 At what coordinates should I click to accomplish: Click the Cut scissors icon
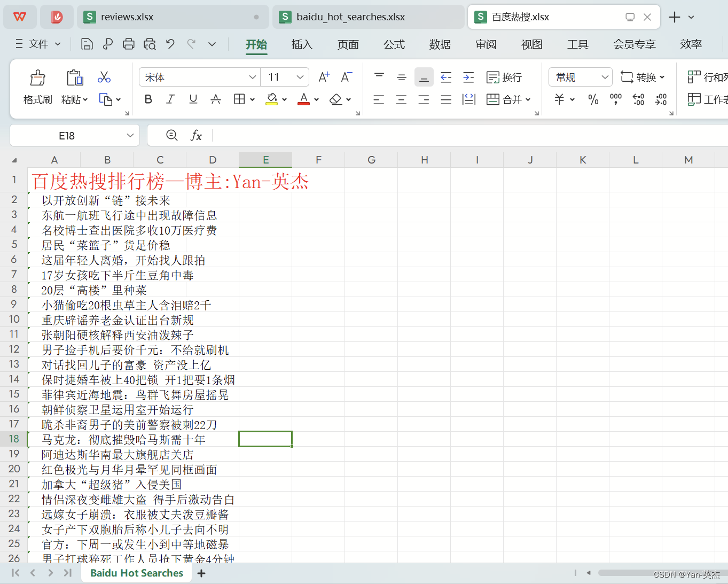click(104, 77)
